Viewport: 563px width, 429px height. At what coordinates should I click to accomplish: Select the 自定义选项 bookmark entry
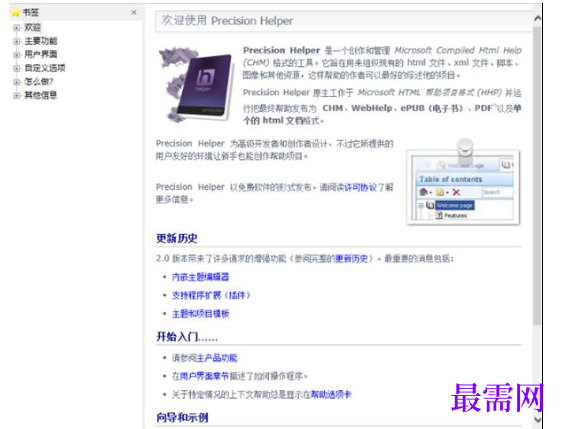click(45, 68)
